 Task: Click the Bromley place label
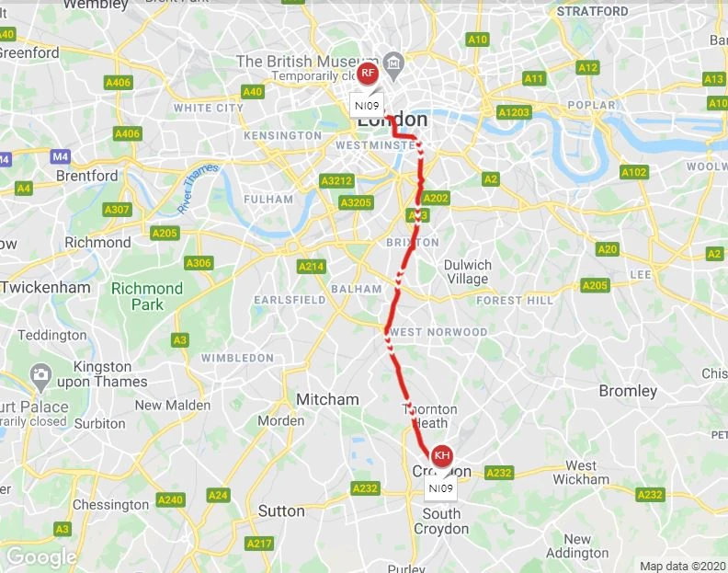point(628,391)
